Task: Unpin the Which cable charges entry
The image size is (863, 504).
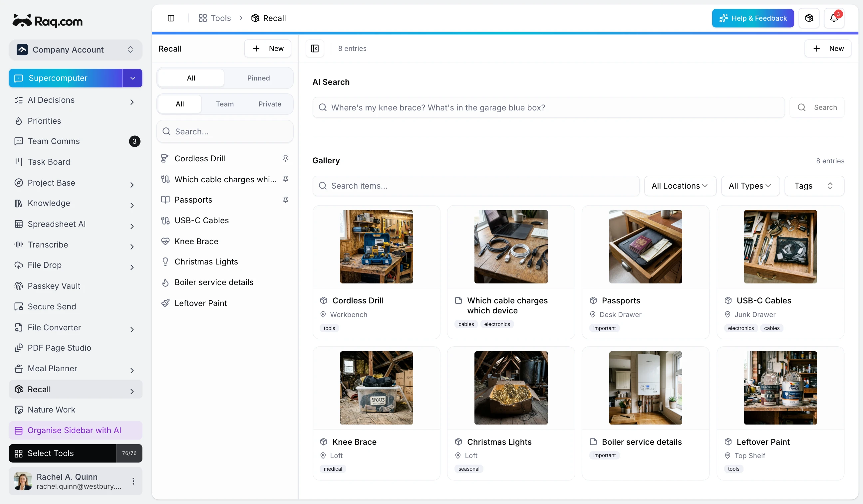Action: (x=285, y=179)
